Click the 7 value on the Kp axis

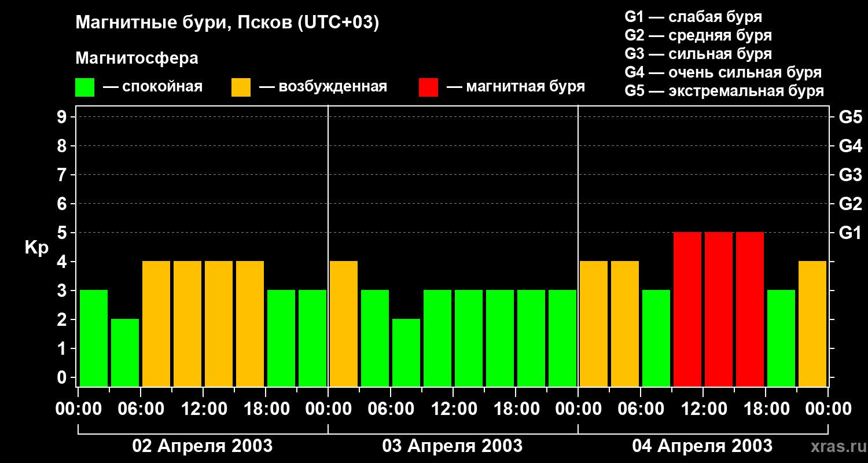(63, 175)
